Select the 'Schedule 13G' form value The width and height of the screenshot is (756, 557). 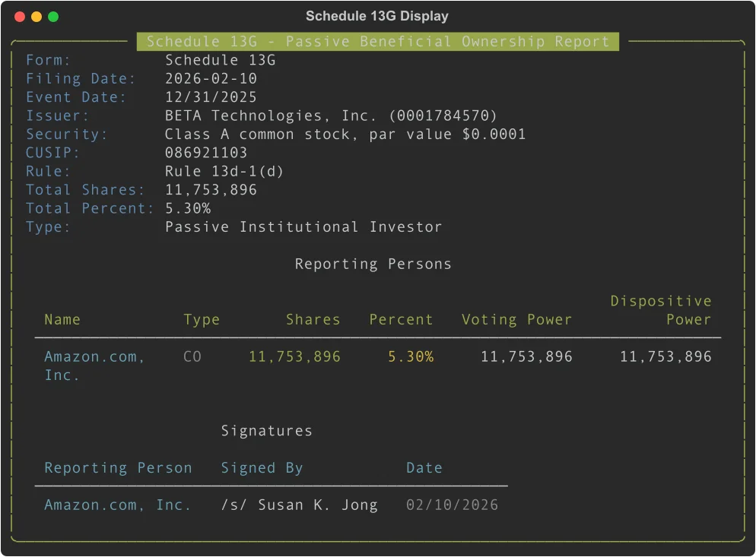221,60
